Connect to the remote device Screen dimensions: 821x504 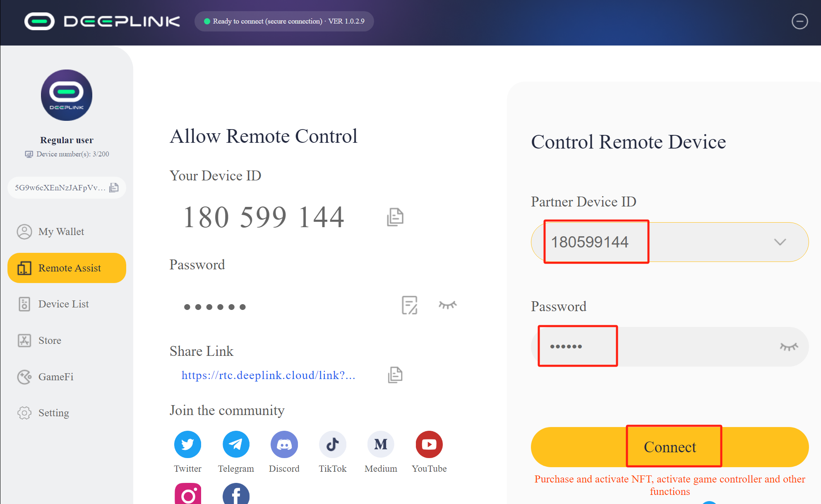pyautogui.click(x=670, y=447)
